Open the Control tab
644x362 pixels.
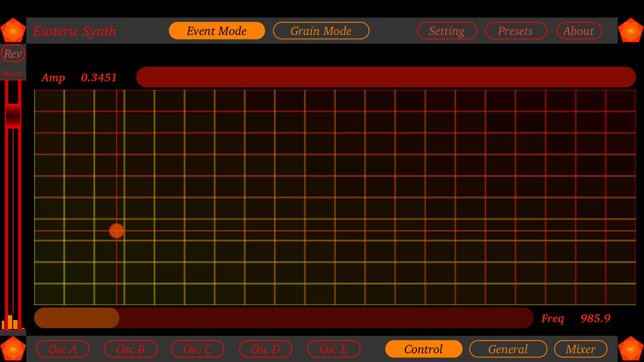pyautogui.click(x=423, y=349)
